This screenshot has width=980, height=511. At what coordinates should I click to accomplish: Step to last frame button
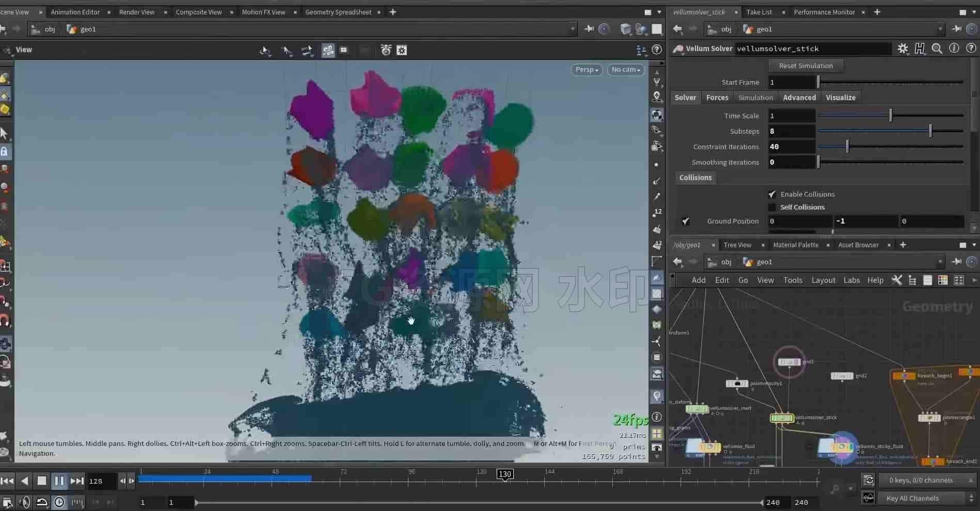coord(77,481)
